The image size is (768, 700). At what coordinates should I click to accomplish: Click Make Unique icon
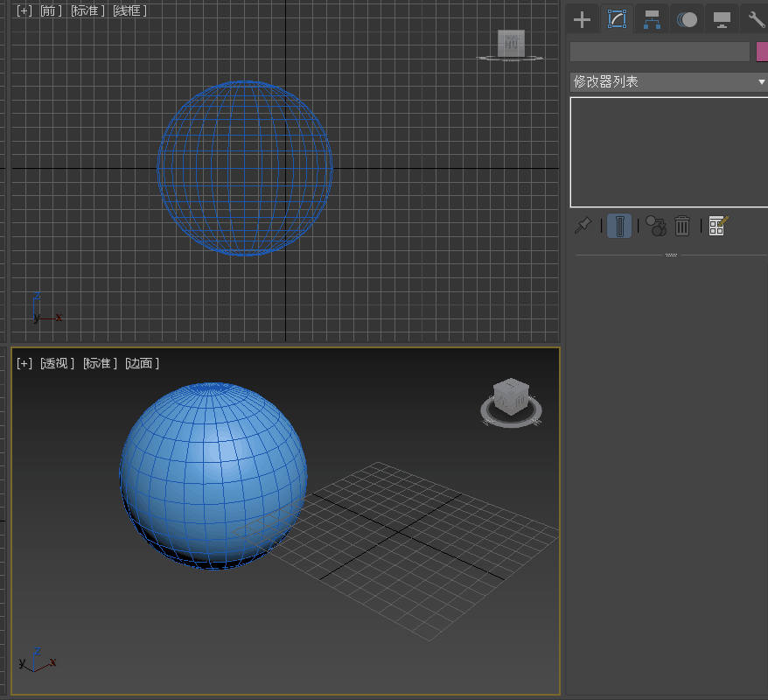656,226
